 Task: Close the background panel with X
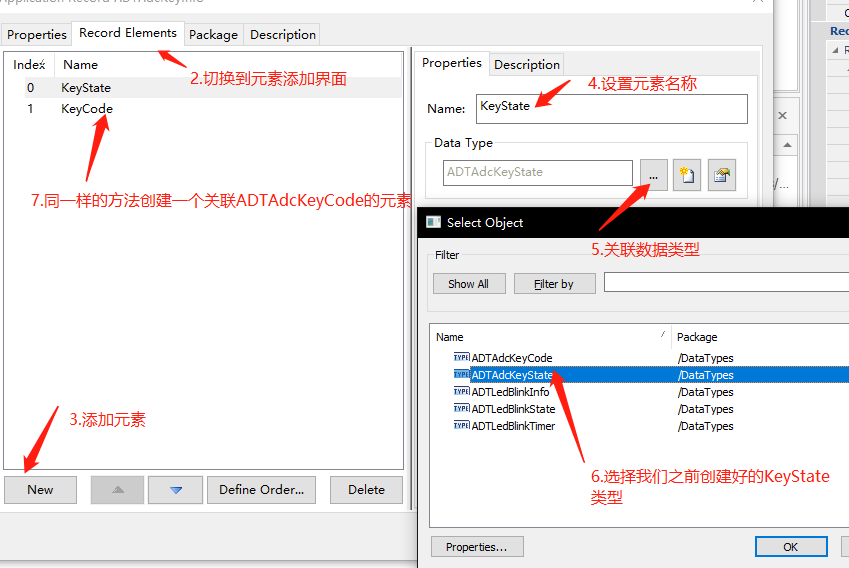782,115
